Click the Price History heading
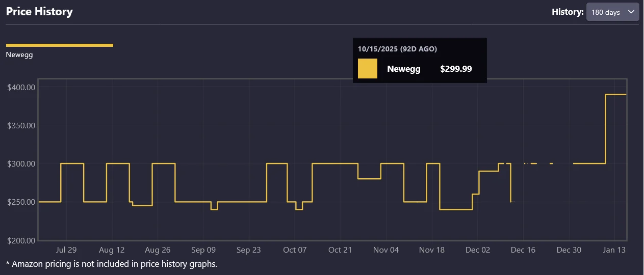The height and width of the screenshot is (275, 644). point(39,11)
